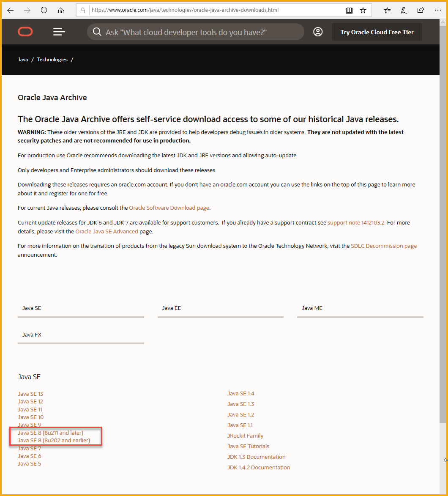
Task: Open the Oracle hamburger menu
Action: click(59, 32)
